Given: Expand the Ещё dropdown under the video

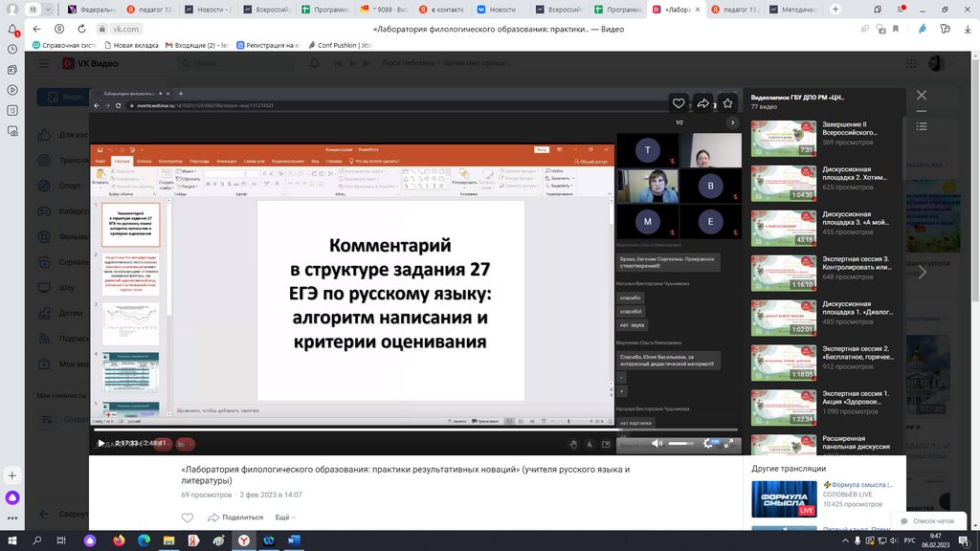Looking at the screenshot, I should tap(285, 517).
